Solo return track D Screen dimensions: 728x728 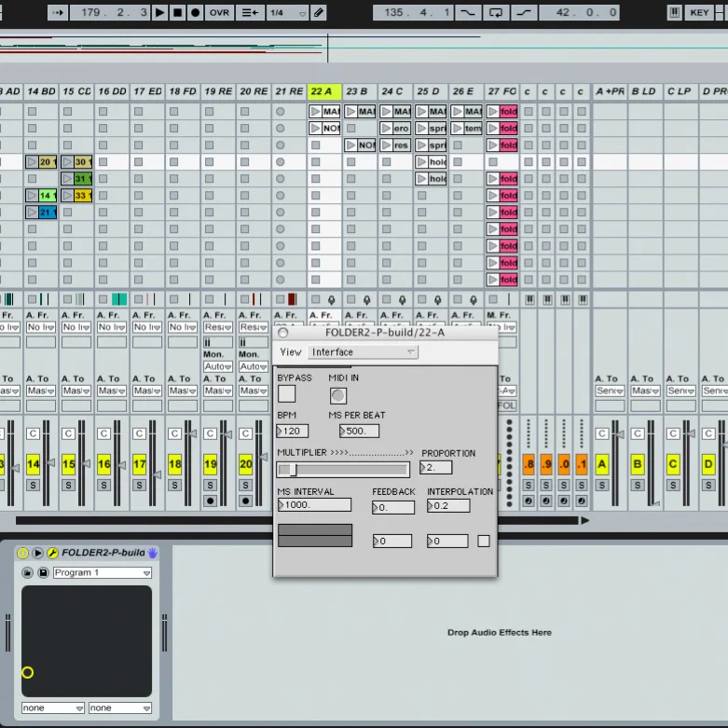point(708,486)
